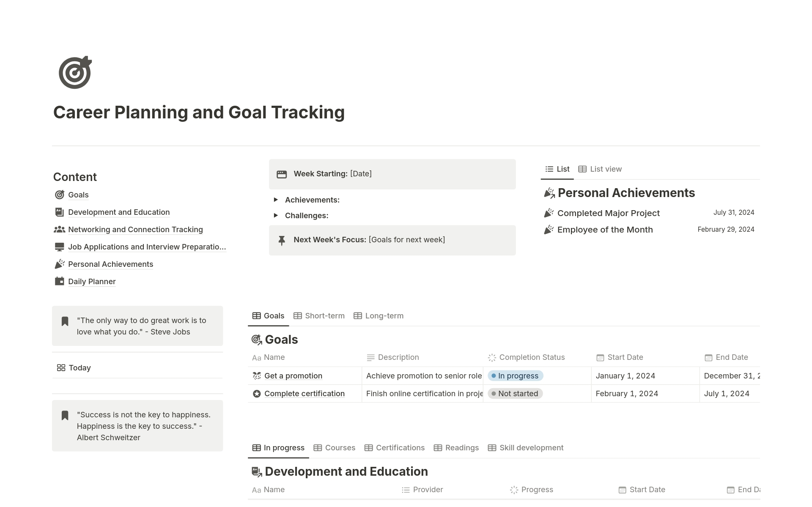
Task: Open the Development and Education link
Action: click(119, 212)
